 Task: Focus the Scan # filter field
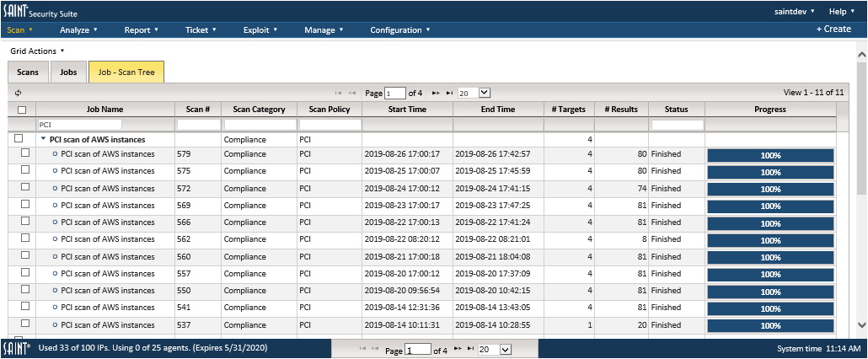coord(198,125)
